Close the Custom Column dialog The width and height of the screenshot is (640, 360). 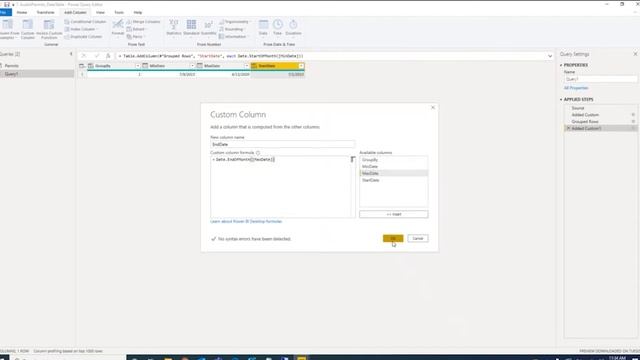point(433,107)
